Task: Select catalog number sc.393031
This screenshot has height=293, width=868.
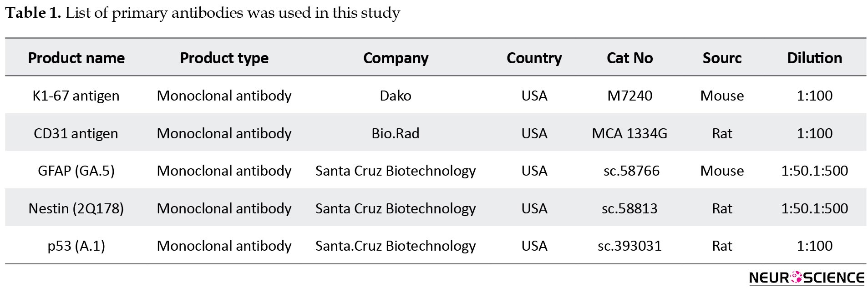Action: (629, 246)
